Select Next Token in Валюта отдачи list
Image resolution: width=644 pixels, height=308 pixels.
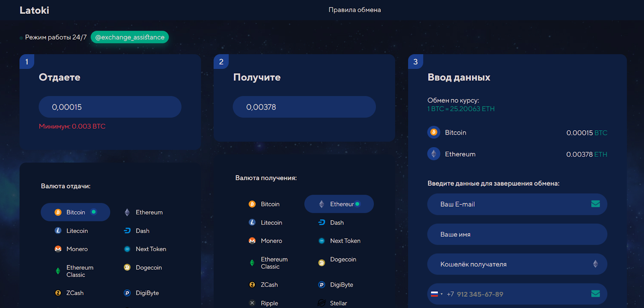pyautogui.click(x=145, y=249)
